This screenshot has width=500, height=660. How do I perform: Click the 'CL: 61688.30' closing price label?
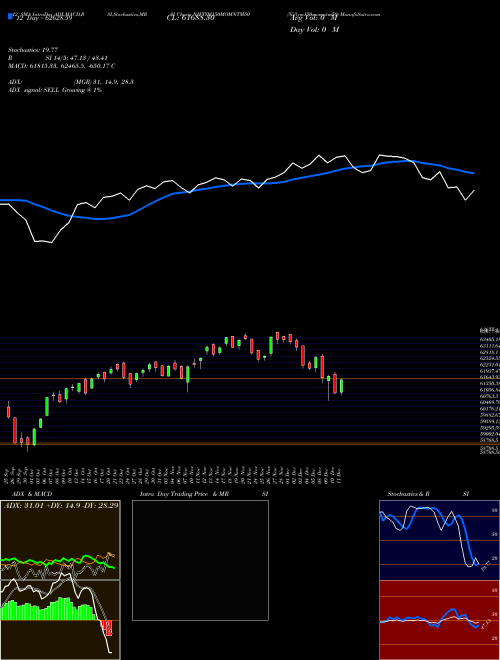coord(191,18)
